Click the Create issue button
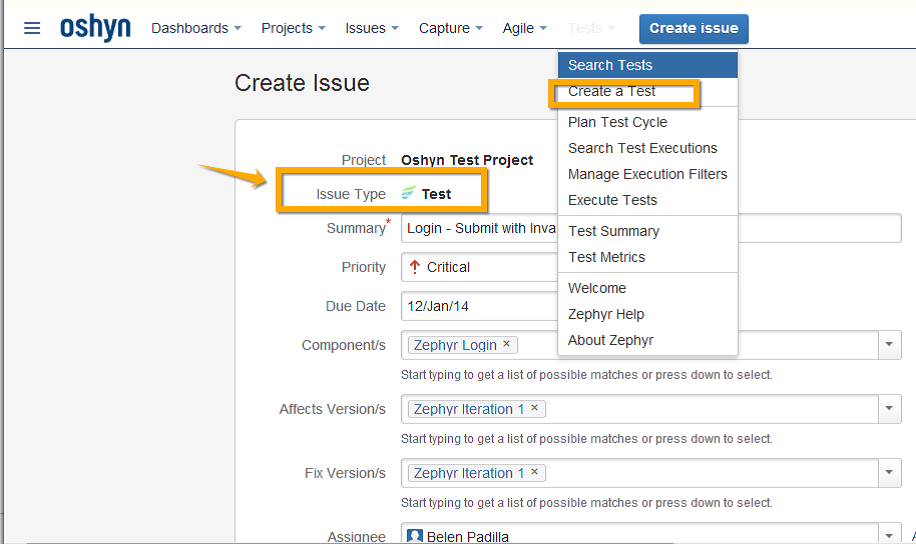Viewport: 916px width, 544px height. 693,29
